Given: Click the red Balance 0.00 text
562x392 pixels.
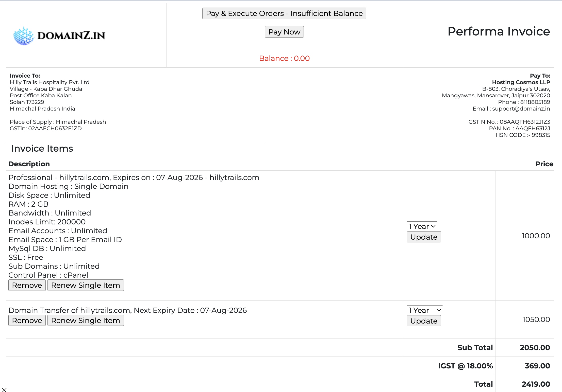Looking at the screenshot, I should [x=284, y=58].
